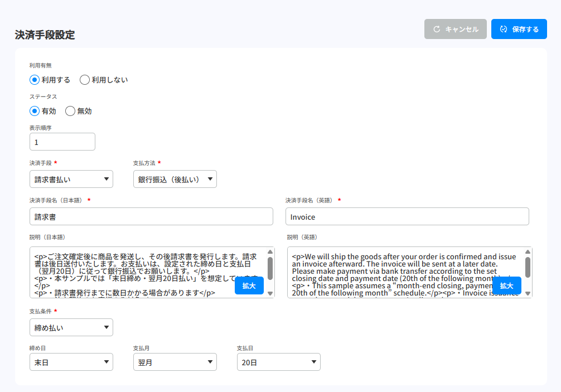This screenshot has width=561, height=392.
Task: Open the 支払条件 dropdown showing 締め払い
Action: 71,327
